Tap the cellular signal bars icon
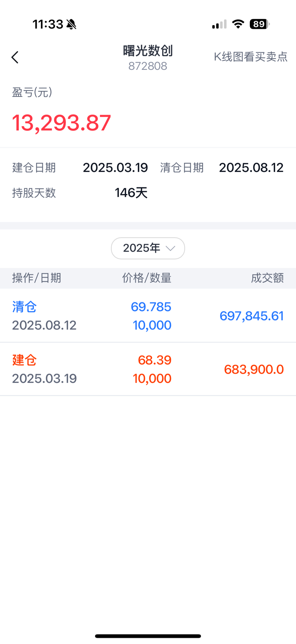The image size is (296, 644). (x=219, y=25)
